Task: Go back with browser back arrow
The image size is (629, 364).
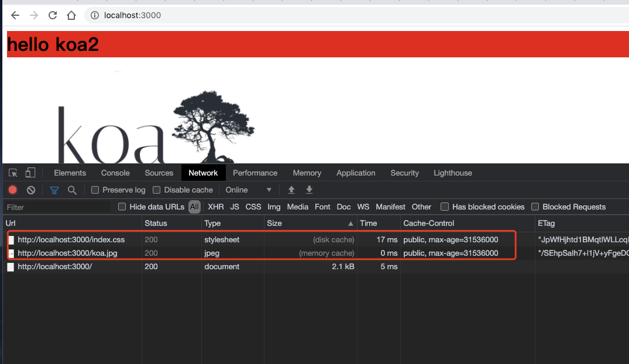Action: pyautogui.click(x=15, y=15)
